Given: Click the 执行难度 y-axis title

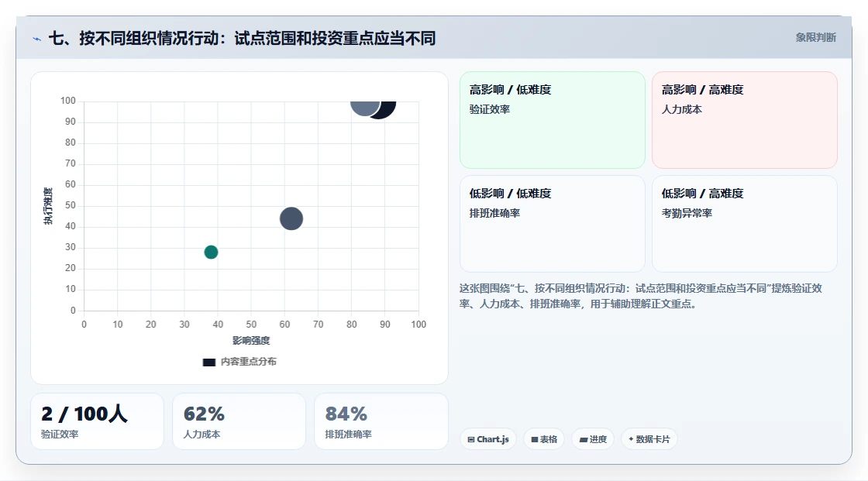Looking at the screenshot, I should tap(48, 206).
